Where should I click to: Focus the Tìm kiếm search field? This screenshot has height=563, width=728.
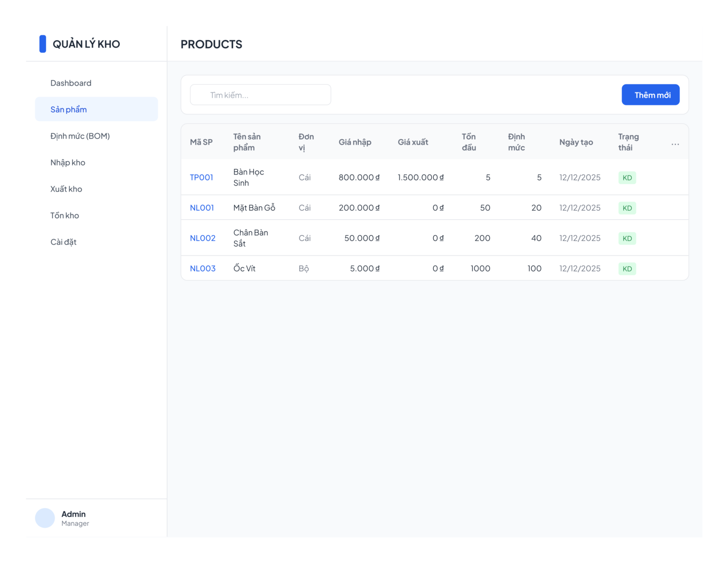[x=260, y=95]
